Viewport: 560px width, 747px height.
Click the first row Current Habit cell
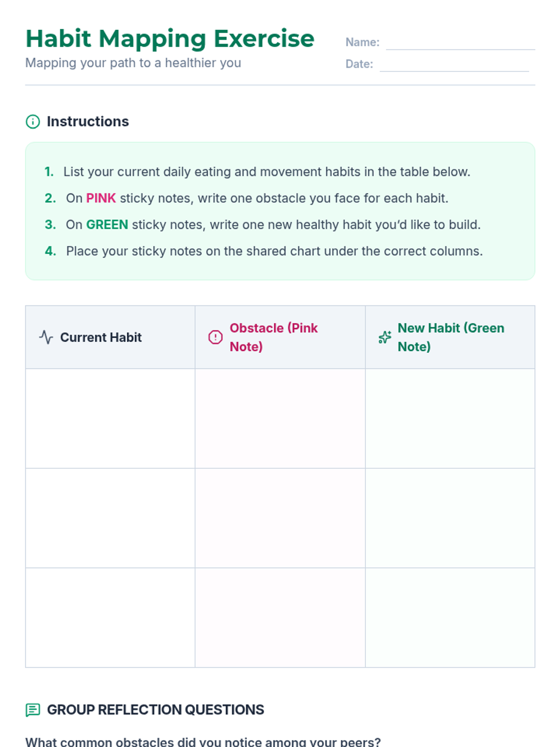[x=110, y=418]
